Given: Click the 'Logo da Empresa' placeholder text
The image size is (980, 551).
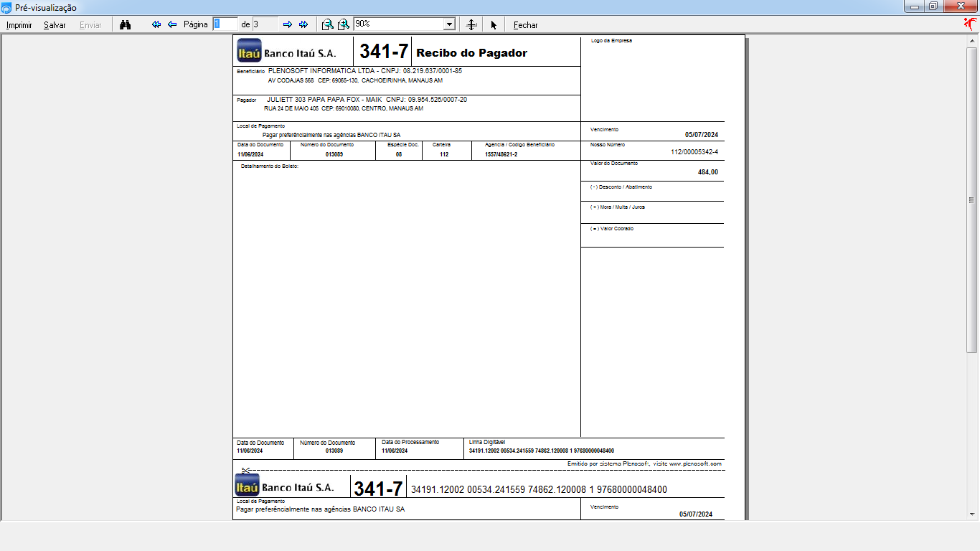Looking at the screenshot, I should click(611, 41).
